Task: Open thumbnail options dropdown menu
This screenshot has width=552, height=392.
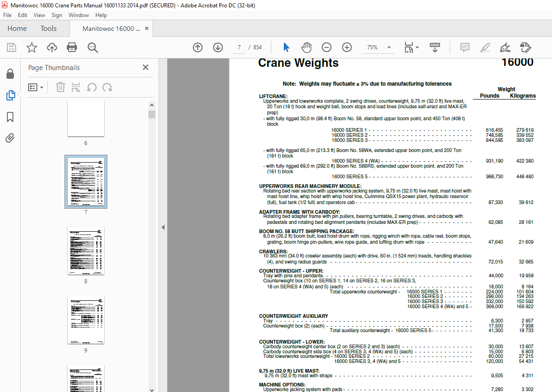Action: point(35,87)
